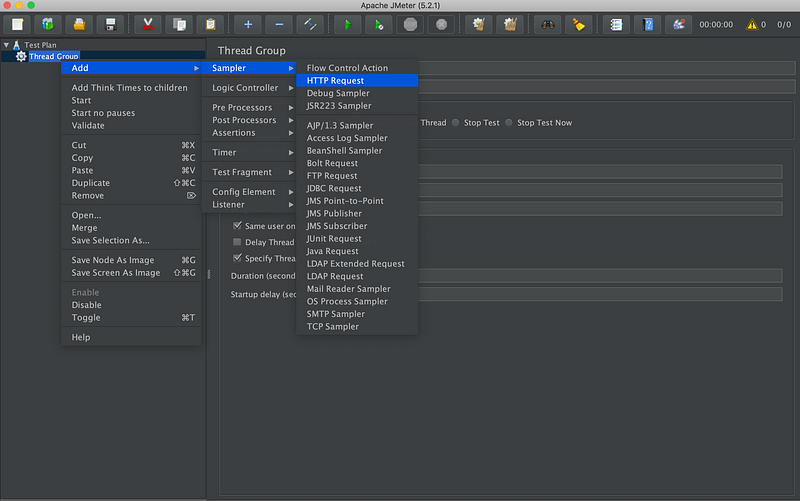Click the Cut scissors toolbar icon
Image resolution: width=800 pixels, height=501 pixels.
(148, 24)
